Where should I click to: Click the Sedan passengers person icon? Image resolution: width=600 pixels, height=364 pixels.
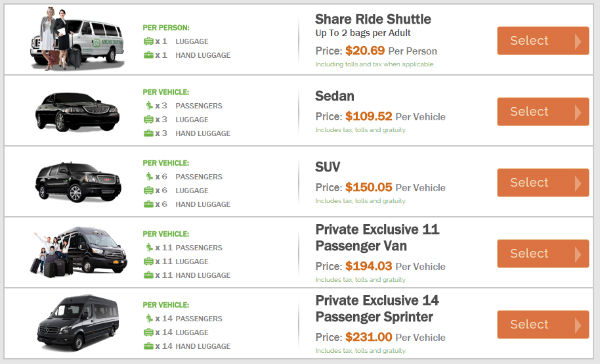[x=149, y=105]
